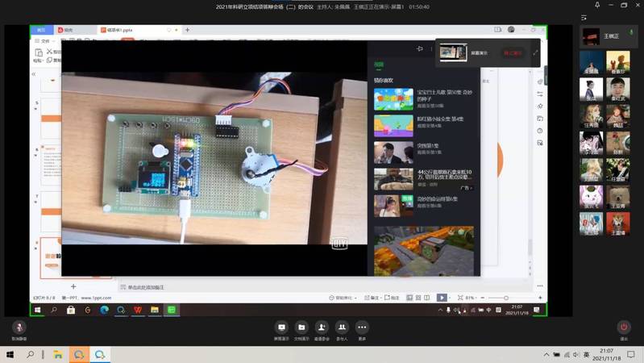Open the volume control in bottom system tray
Screen dimensions: 644x363
coord(575,354)
